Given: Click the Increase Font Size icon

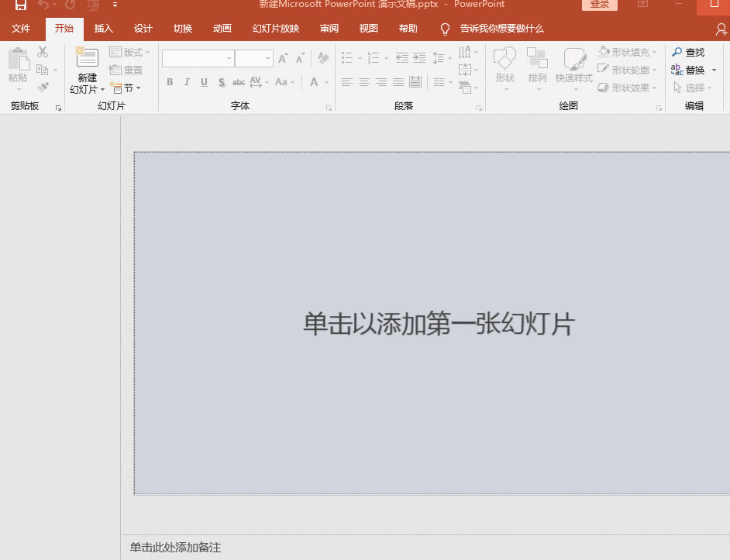Looking at the screenshot, I should click(281, 57).
